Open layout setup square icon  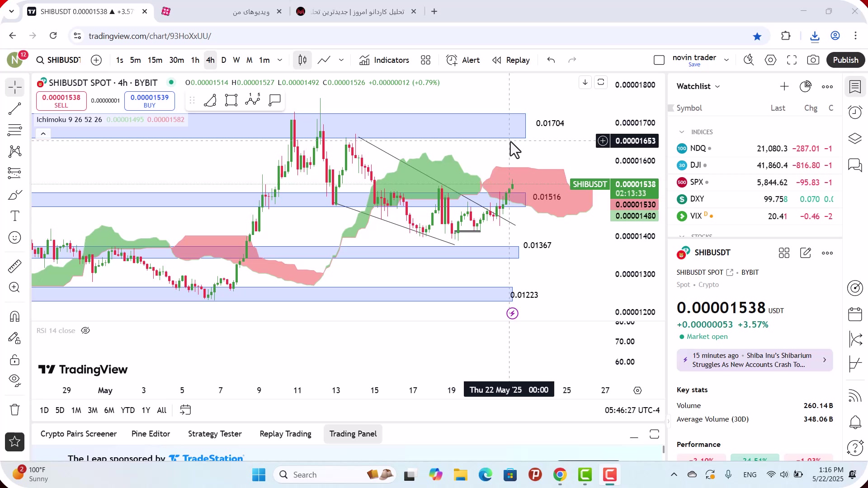click(x=659, y=60)
